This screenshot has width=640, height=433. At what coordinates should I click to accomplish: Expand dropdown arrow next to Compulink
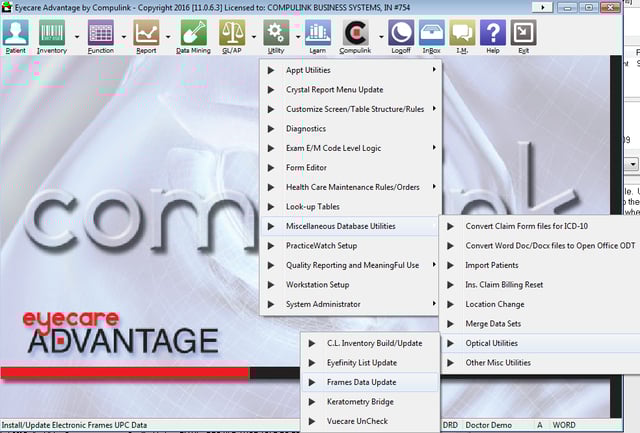[381, 37]
